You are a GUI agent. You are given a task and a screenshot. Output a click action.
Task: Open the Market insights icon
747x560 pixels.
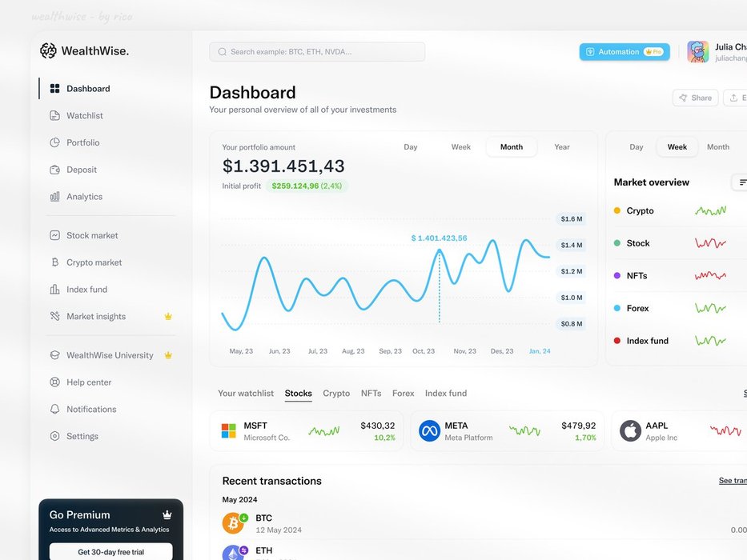click(x=54, y=316)
